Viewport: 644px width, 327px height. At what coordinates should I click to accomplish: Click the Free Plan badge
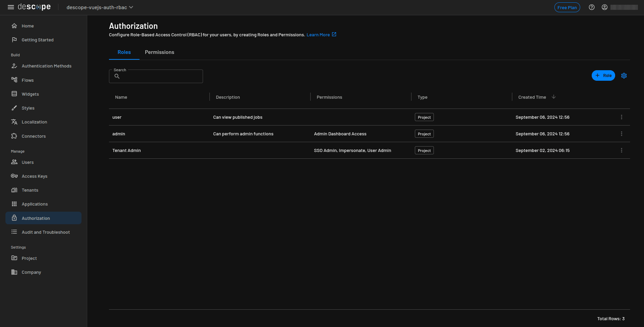tap(567, 7)
